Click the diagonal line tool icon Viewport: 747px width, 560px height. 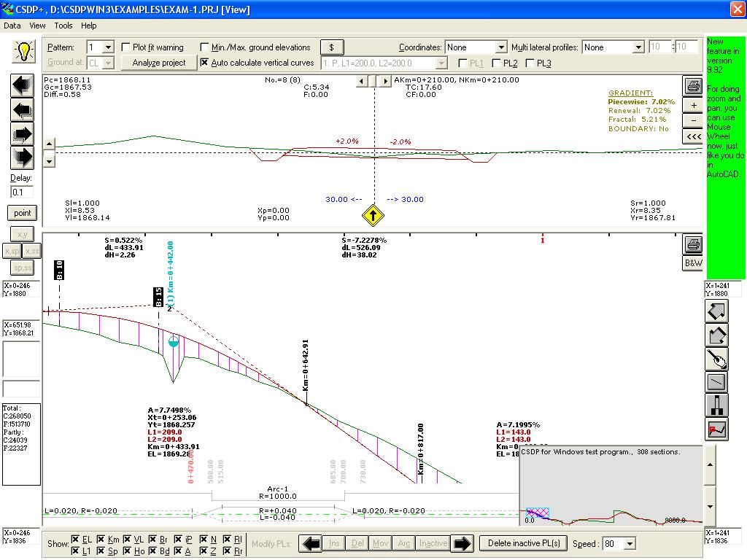tap(716, 382)
